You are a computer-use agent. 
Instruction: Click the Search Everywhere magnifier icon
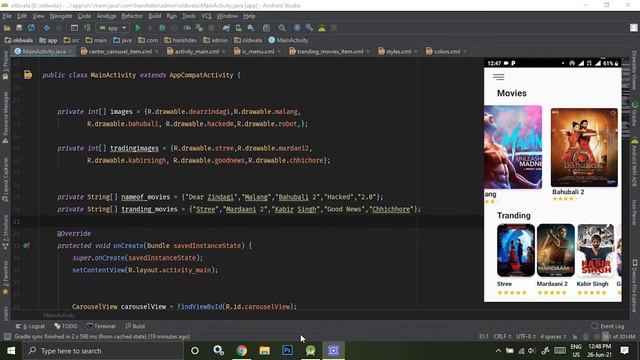[x=282, y=28]
